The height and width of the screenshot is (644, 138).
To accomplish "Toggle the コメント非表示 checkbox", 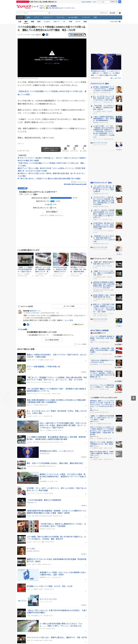I will click(x=75, y=344).
